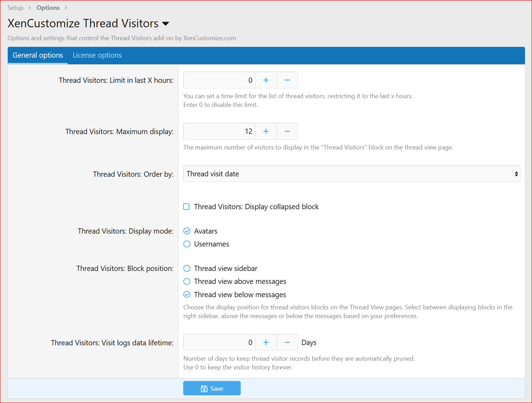This screenshot has width=532, height=403.
Task: Switch to the General options tab
Action: tap(38, 55)
